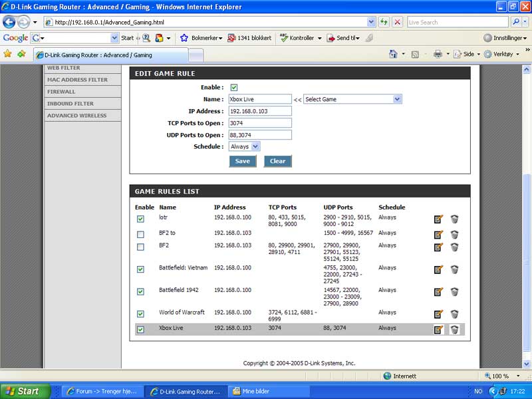The height and width of the screenshot is (399, 532).
Task: Save the game rule
Action: click(243, 161)
